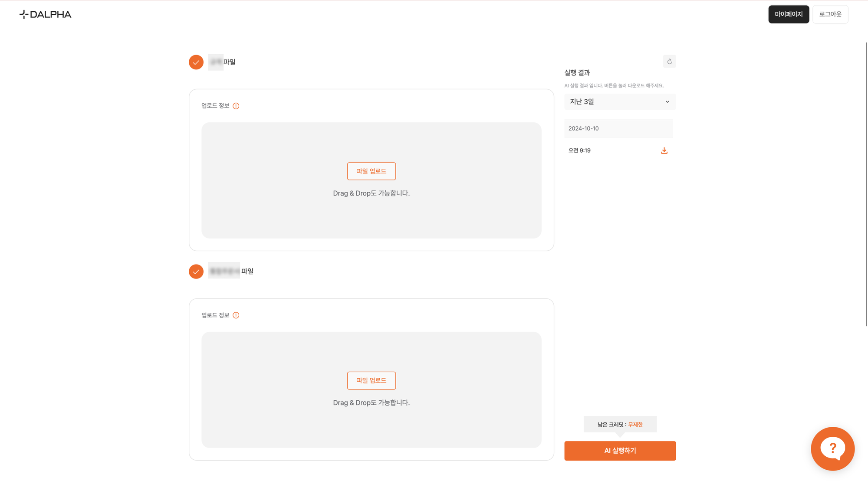Go to 마이페이지
The width and height of the screenshot is (868, 481).
(789, 14)
